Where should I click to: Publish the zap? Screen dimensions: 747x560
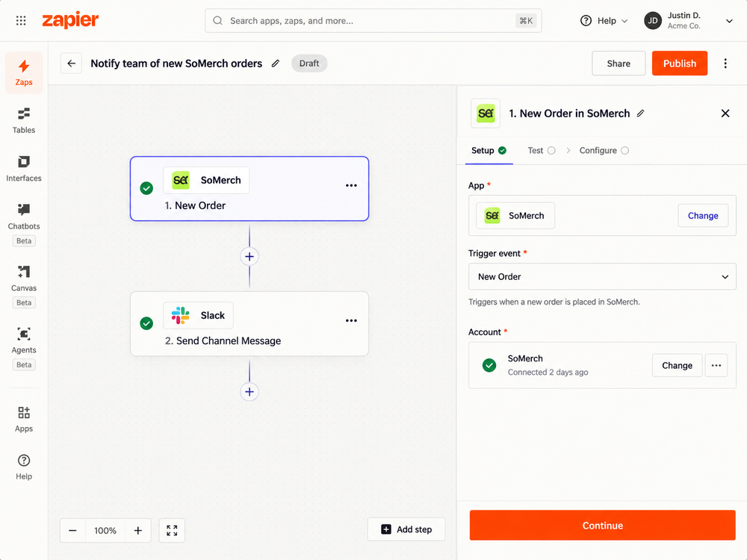[x=679, y=63]
